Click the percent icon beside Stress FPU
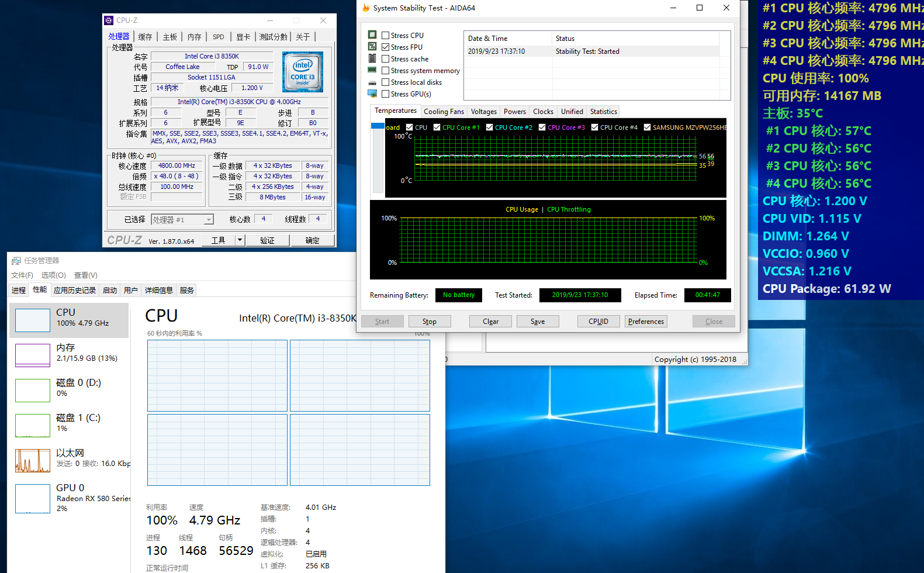 pyautogui.click(x=372, y=47)
